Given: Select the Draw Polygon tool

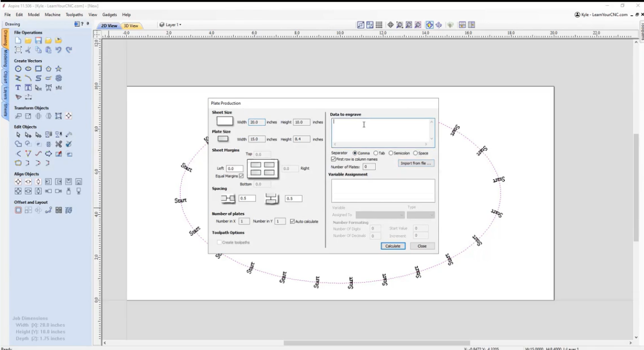Looking at the screenshot, I should point(49,68).
